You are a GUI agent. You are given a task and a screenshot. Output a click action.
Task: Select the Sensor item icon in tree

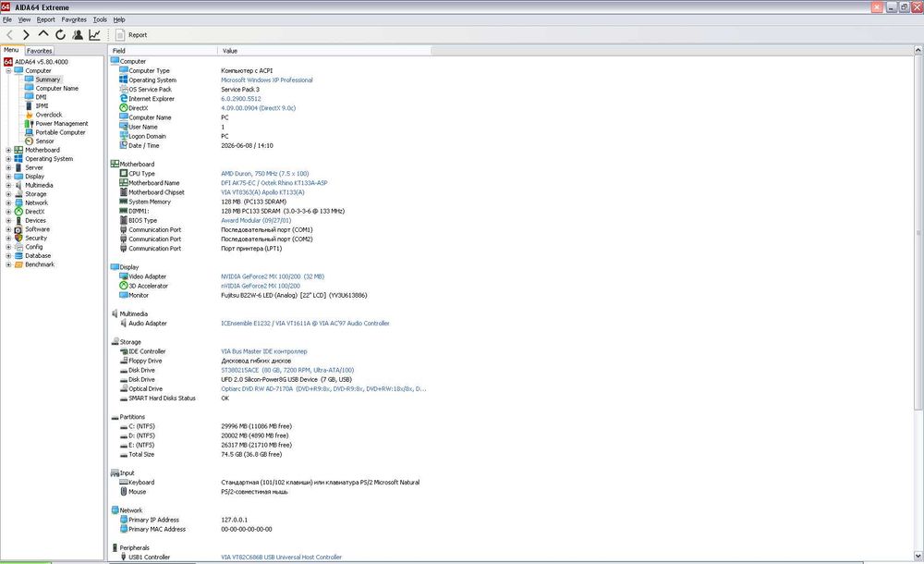click(29, 141)
